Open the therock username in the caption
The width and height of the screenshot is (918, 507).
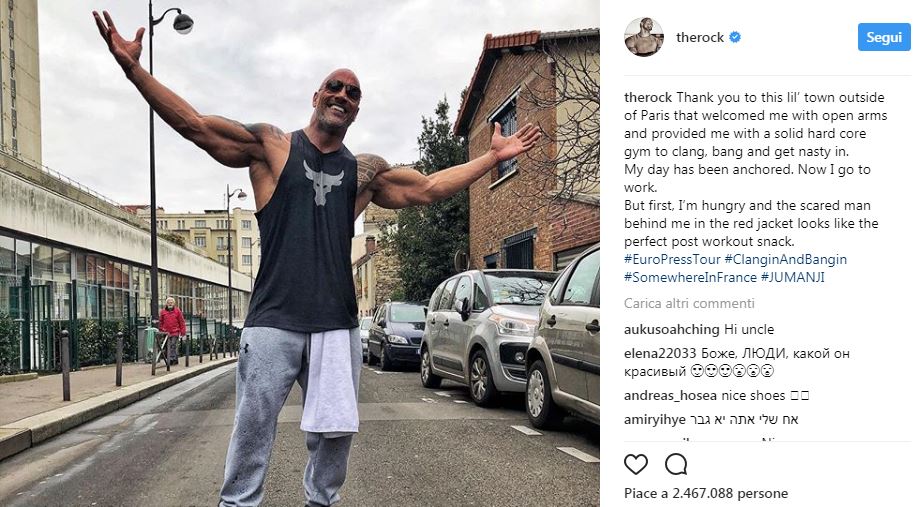coord(648,97)
